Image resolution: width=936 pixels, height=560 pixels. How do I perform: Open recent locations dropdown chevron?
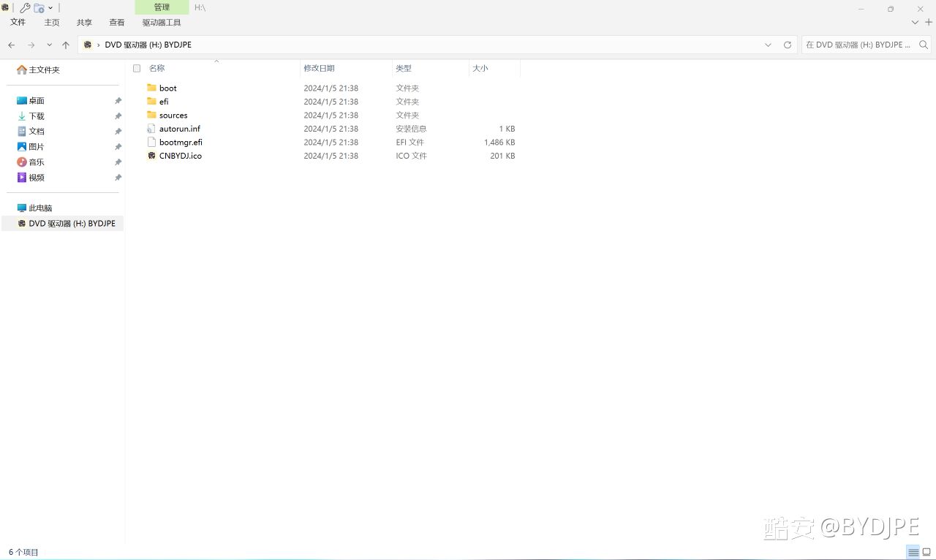[x=49, y=45]
